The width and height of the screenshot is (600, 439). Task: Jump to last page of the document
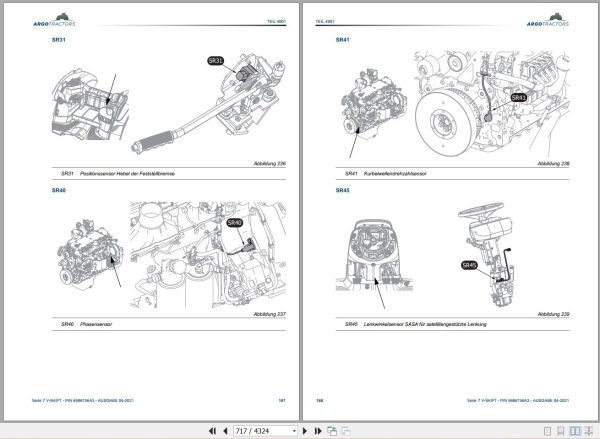318,431
